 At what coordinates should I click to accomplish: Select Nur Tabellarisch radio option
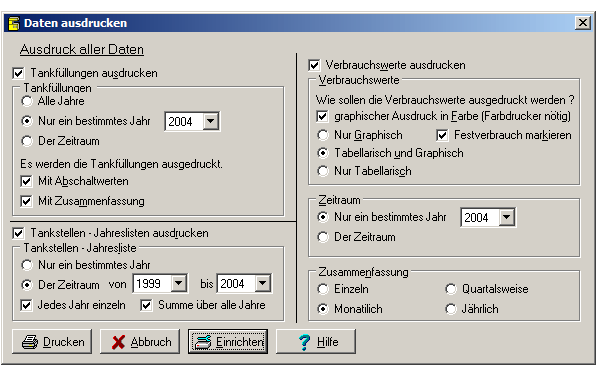coord(323,171)
